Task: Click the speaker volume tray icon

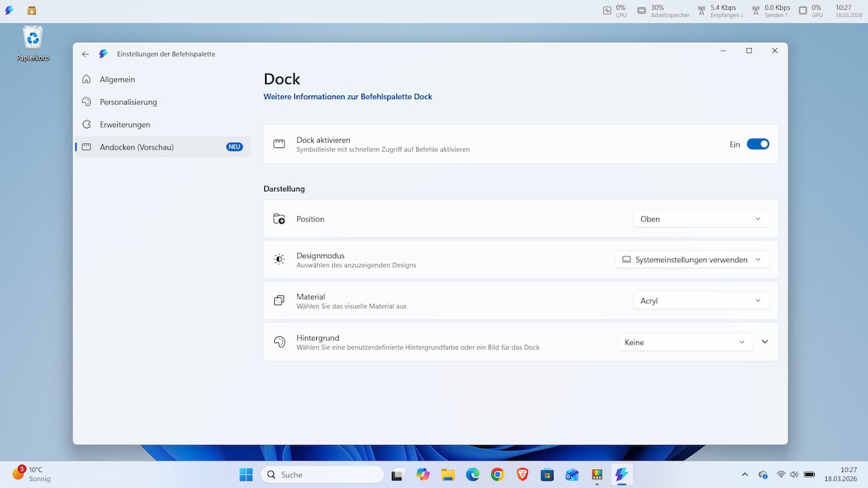Action: [794, 474]
